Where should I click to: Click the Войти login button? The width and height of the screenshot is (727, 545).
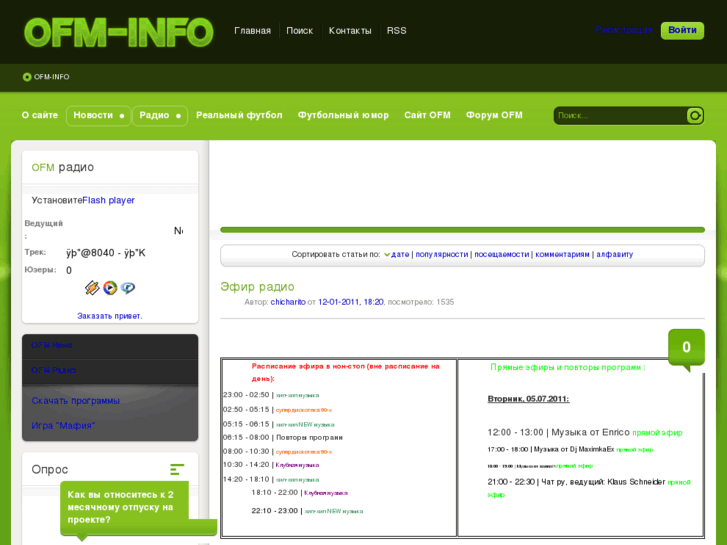click(x=682, y=31)
